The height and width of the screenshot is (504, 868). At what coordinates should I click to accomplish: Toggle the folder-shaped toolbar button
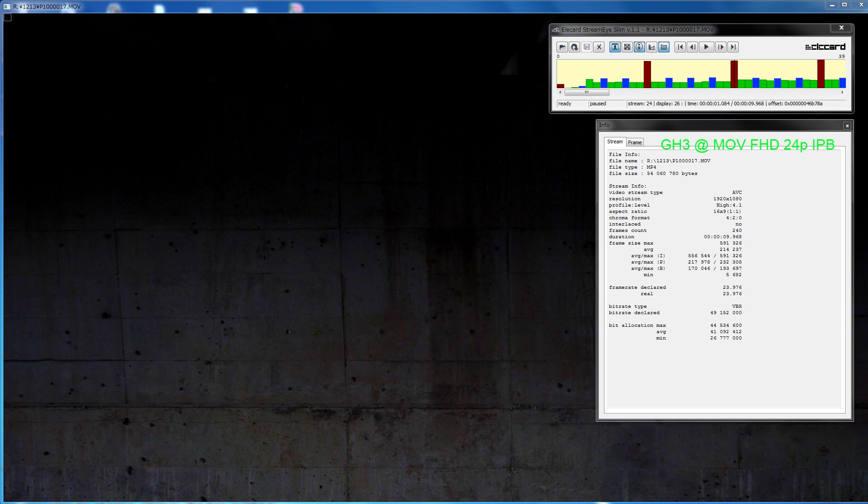(x=664, y=47)
